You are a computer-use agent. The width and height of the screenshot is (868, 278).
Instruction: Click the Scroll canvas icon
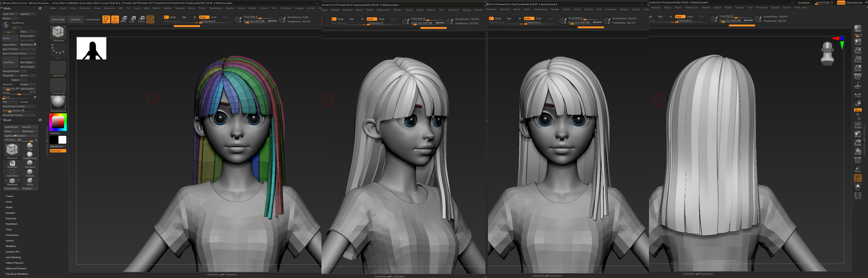858,41
